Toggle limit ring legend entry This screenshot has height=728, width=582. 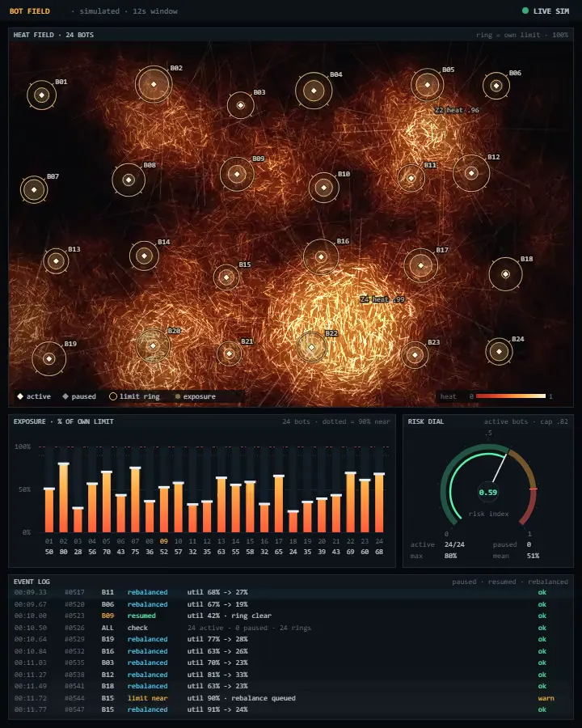click(135, 396)
